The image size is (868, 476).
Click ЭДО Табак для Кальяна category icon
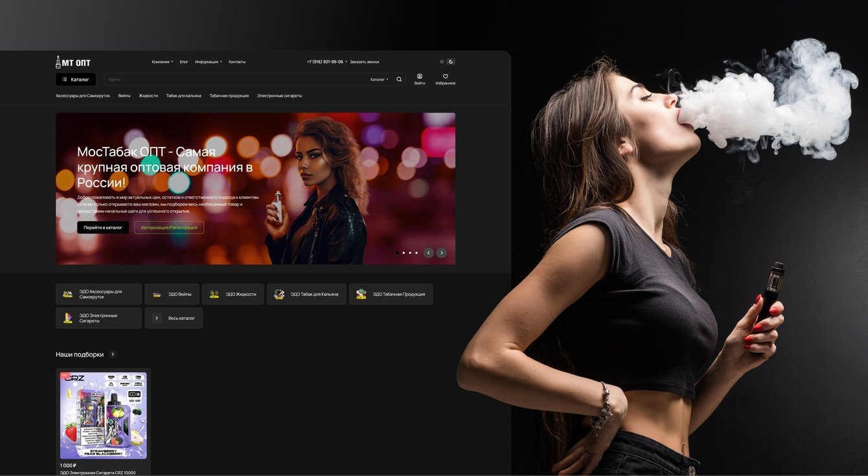279,294
